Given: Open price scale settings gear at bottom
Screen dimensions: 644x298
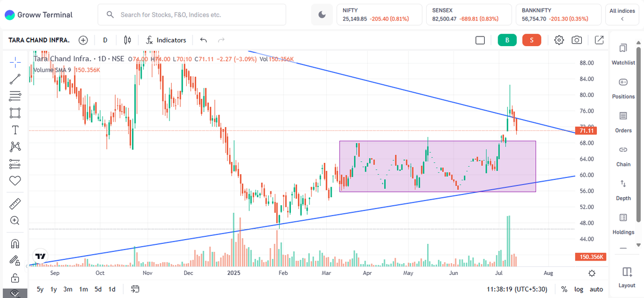Looking at the screenshot, I should pyautogui.click(x=592, y=273).
